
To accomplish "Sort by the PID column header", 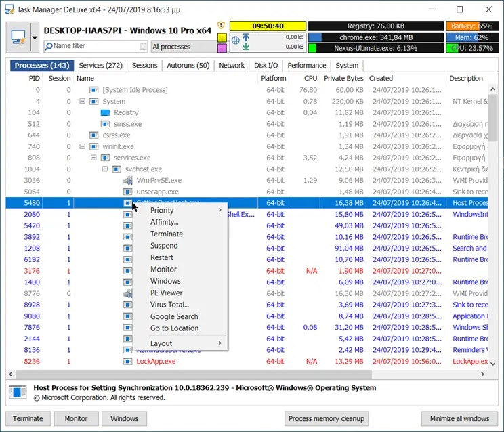I will point(35,79).
